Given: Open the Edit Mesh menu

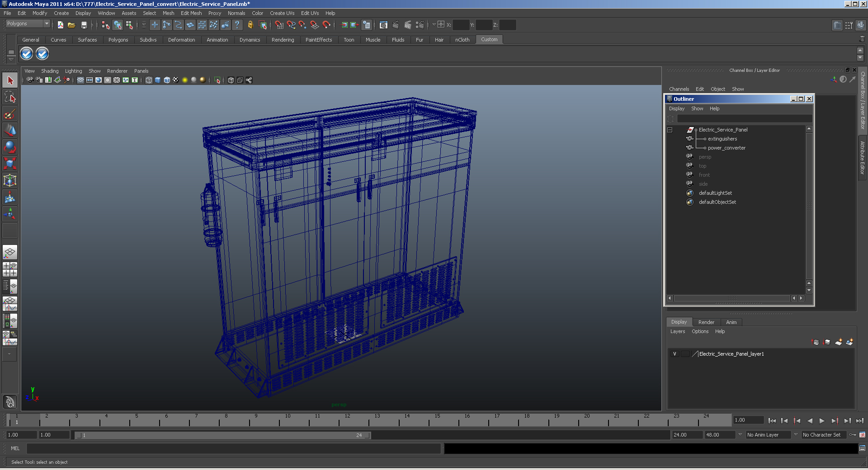Looking at the screenshot, I should pyautogui.click(x=191, y=13).
